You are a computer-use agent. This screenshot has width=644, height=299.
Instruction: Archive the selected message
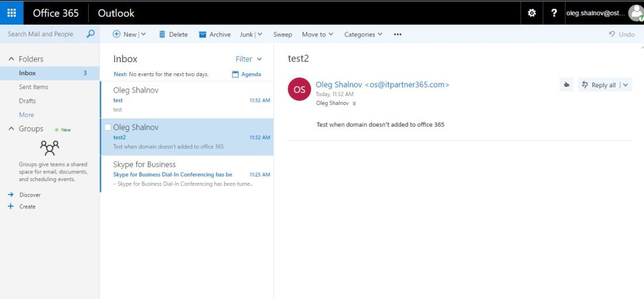point(214,35)
